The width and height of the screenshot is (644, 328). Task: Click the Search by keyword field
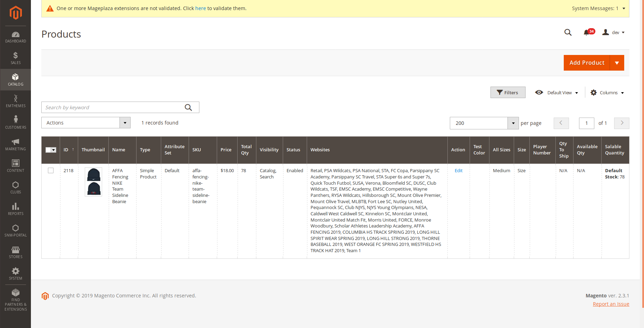pos(113,107)
